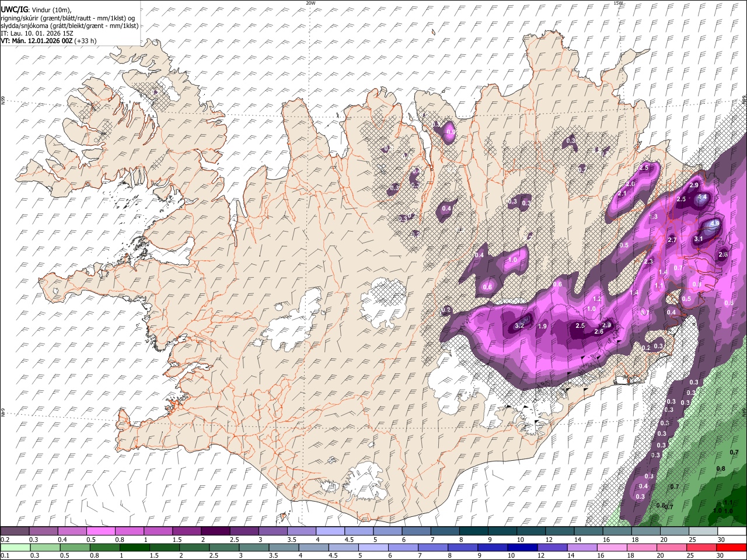Click the '15W' longitude label at top
Screen dimensions: 747x560
pos(619,3)
